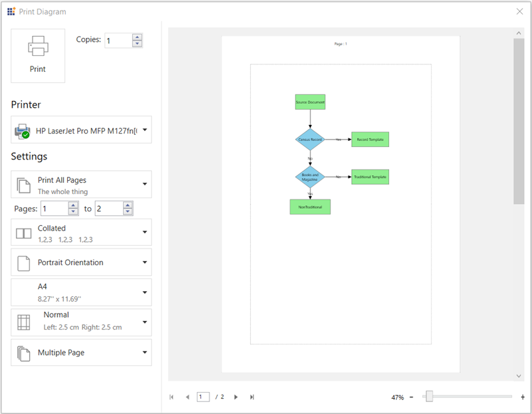Open the HP LaserJet printer dropdown
532x414 pixels.
tap(144, 130)
